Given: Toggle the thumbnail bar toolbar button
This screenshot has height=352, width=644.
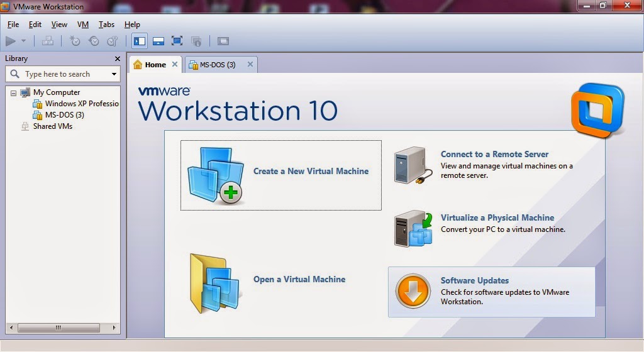Looking at the screenshot, I should [x=158, y=41].
